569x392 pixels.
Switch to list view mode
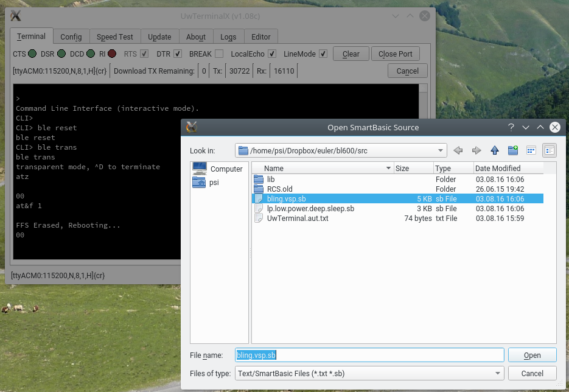coord(531,150)
